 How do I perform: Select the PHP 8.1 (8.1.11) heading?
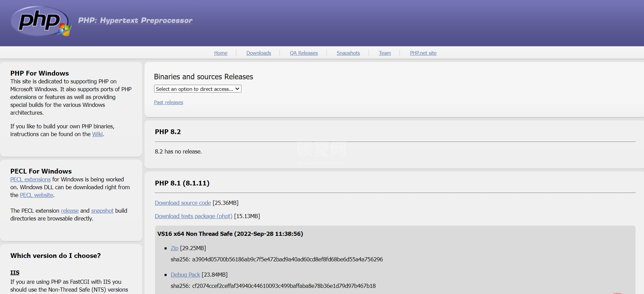coord(182,183)
